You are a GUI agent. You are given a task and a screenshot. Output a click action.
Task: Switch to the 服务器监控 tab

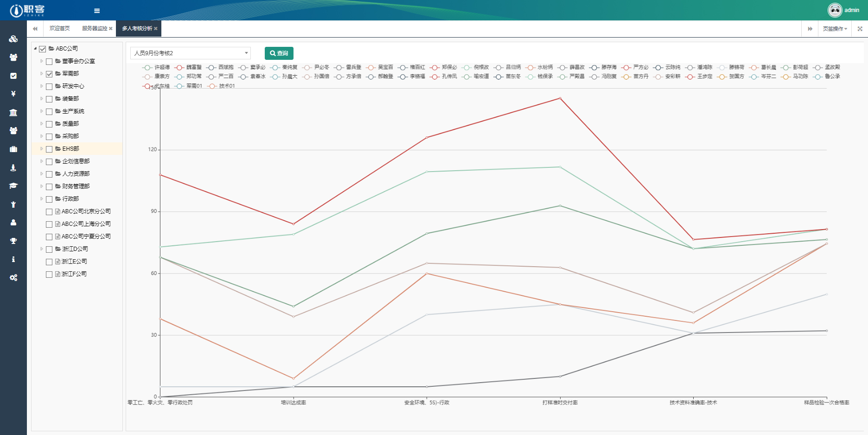(x=95, y=29)
